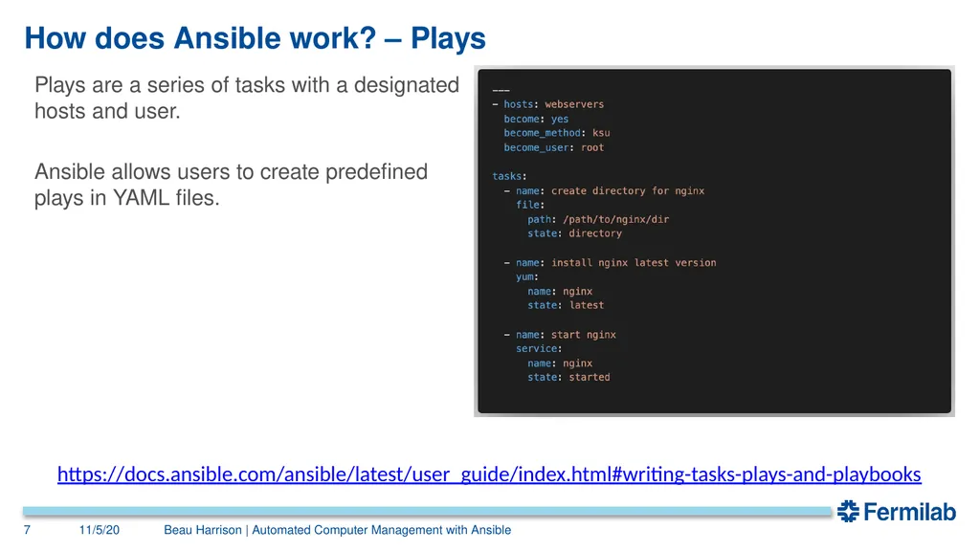Click the 'become_method: ksu' code line

(x=557, y=133)
